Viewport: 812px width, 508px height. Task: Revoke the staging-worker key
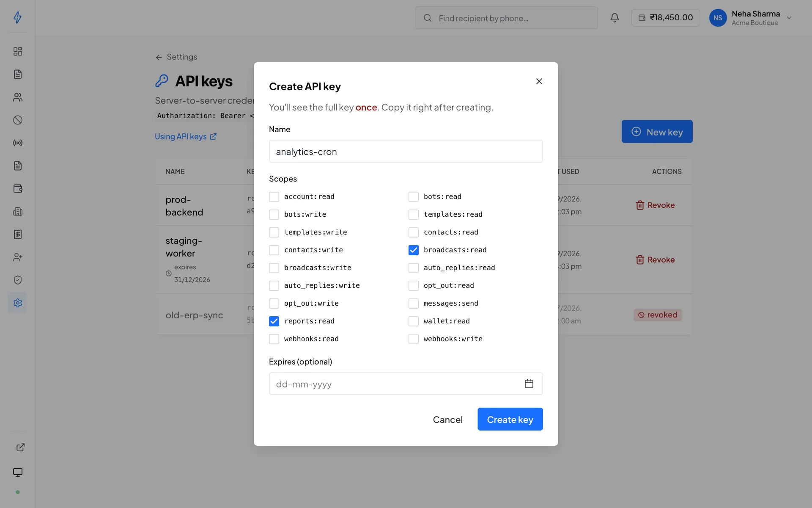655,260
